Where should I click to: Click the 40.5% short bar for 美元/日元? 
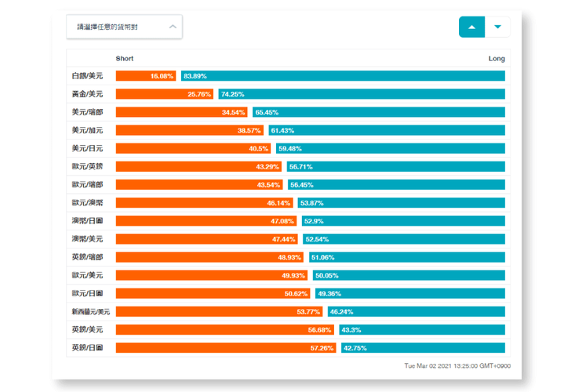pyautogui.click(x=194, y=148)
